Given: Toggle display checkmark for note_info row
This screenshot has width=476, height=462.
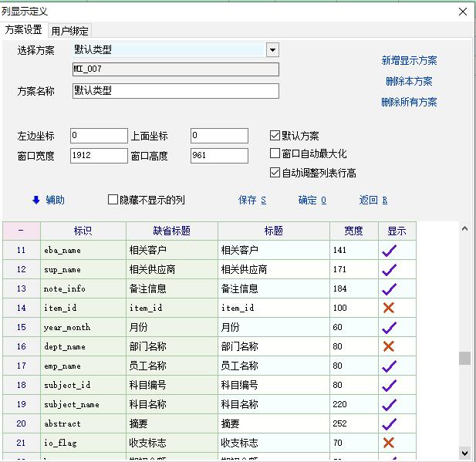Looking at the screenshot, I should pos(389,288).
